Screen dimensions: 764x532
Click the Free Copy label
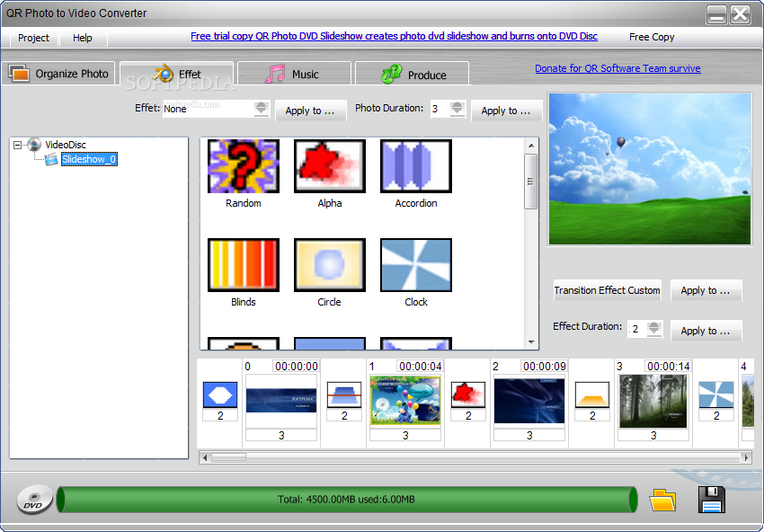pyautogui.click(x=652, y=37)
